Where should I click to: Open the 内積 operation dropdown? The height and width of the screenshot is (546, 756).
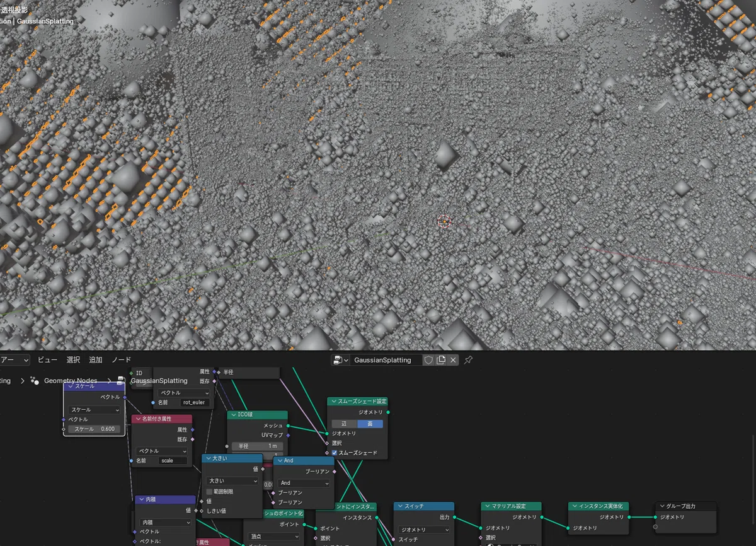166,523
